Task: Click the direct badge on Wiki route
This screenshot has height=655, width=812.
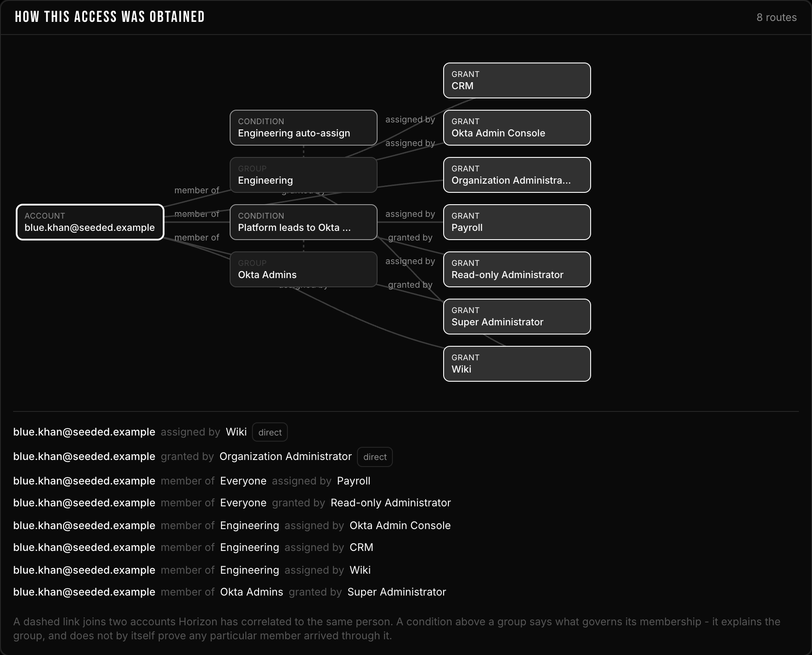Action: (x=270, y=432)
